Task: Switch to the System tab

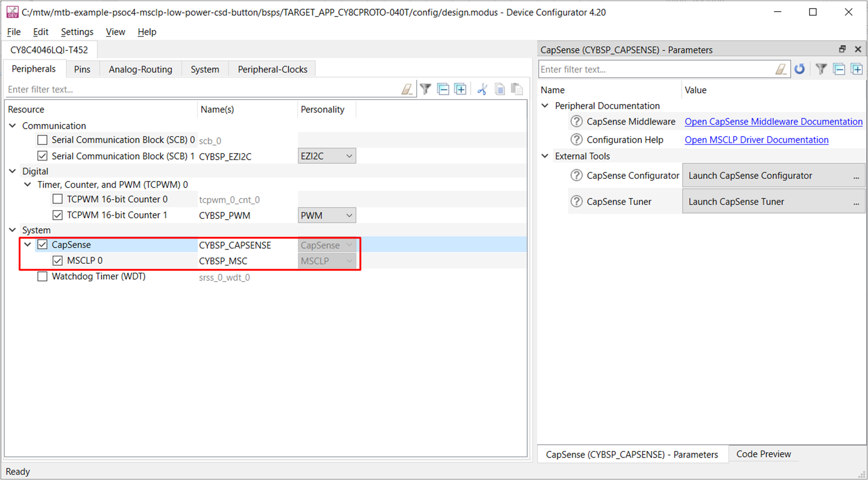Action: click(x=205, y=69)
